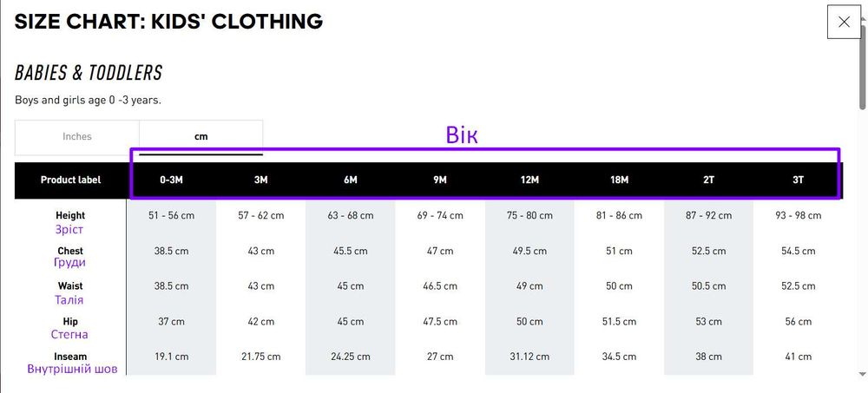Close the size chart dialog
The width and height of the screenshot is (868, 393).
click(844, 22)
